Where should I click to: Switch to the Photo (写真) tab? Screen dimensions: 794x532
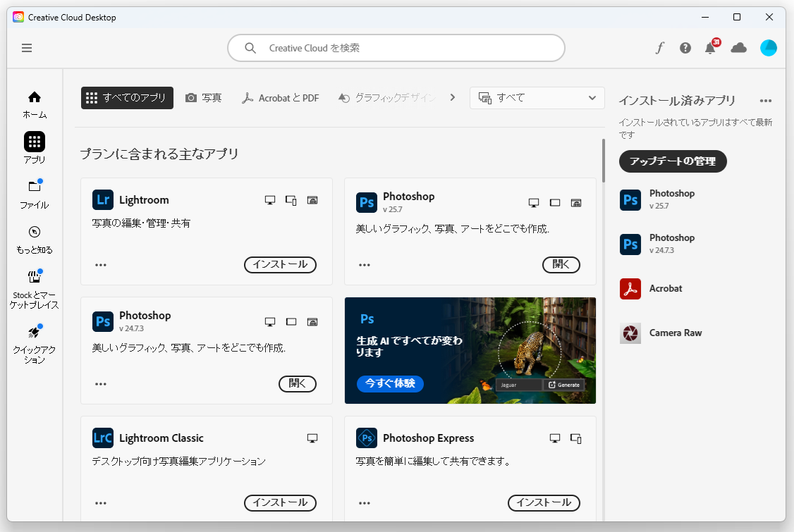click(204, 98)
